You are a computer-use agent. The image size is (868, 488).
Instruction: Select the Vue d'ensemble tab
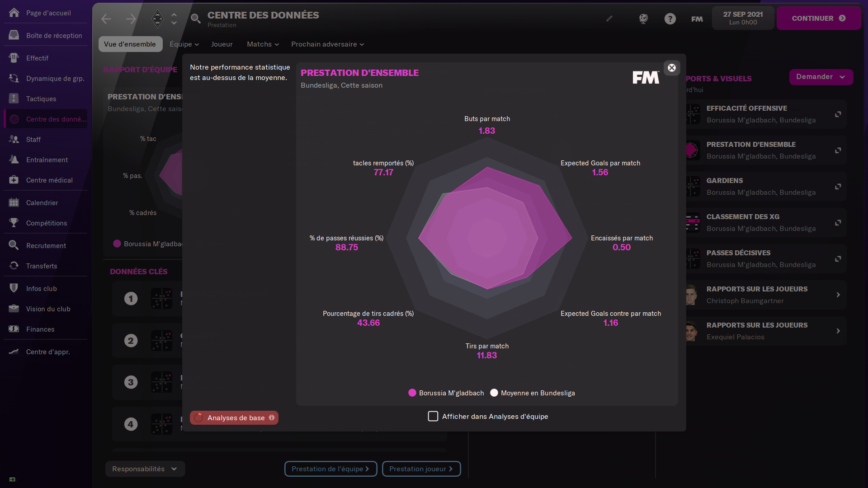click(130, 44)
